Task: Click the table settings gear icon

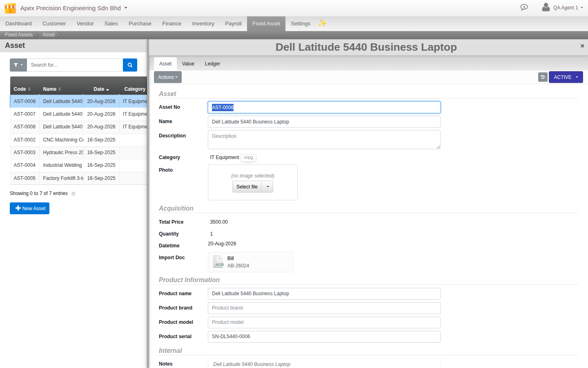Action: [x=73, y=194]
